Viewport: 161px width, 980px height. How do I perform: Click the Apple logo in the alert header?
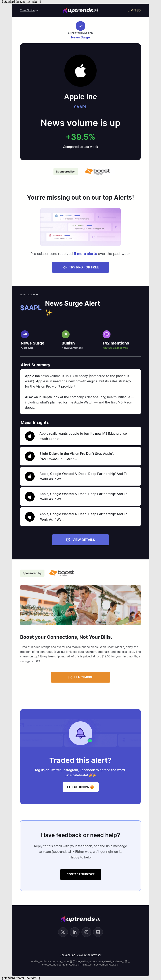pyautogui.click(x=80, y=70)
